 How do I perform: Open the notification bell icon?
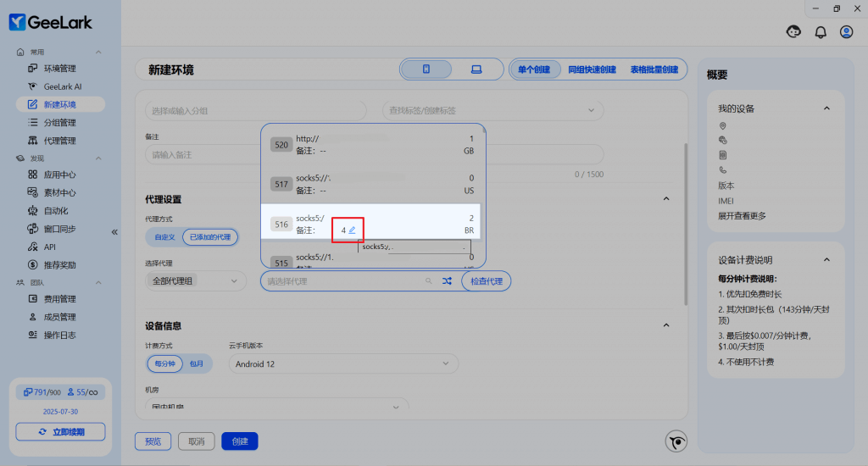coord(820,32)
